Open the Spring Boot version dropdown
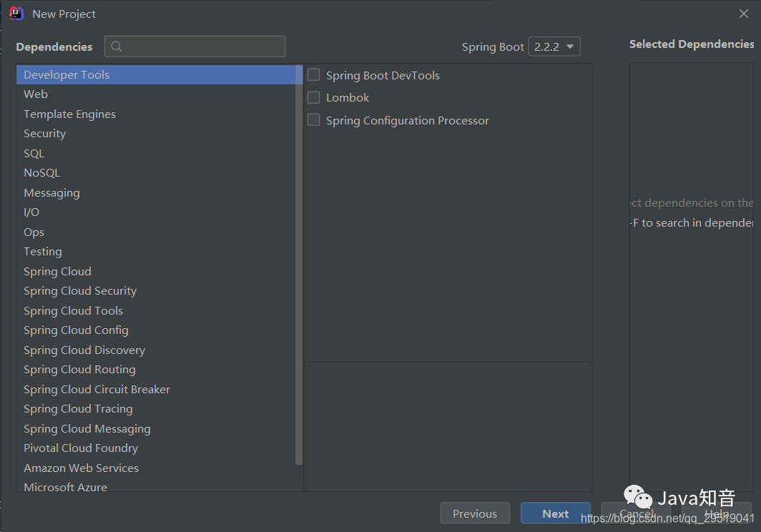Viewport: 761px width, 532px height. [x=554, y=46]
